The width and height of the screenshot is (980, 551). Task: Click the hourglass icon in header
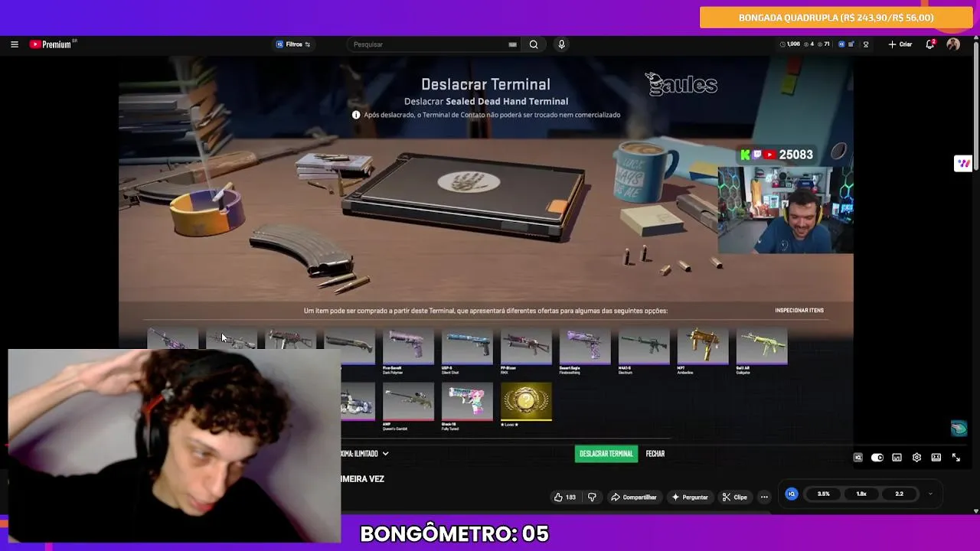click(866, 44)
